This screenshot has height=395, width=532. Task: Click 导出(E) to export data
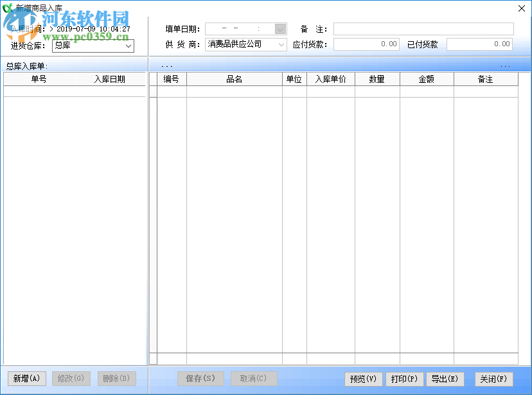[x=445, y=378]
